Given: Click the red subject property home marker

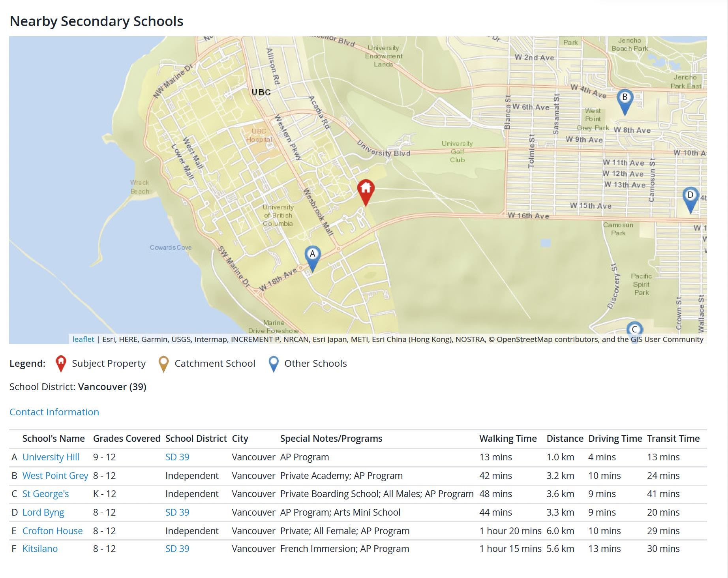Looking at the screenshot, I should (366, 190).
